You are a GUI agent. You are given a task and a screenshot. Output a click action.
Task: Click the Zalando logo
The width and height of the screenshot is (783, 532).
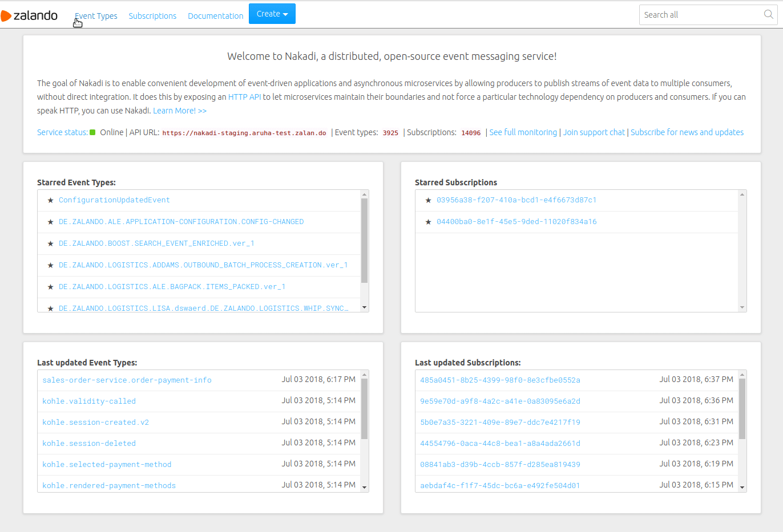29,15
